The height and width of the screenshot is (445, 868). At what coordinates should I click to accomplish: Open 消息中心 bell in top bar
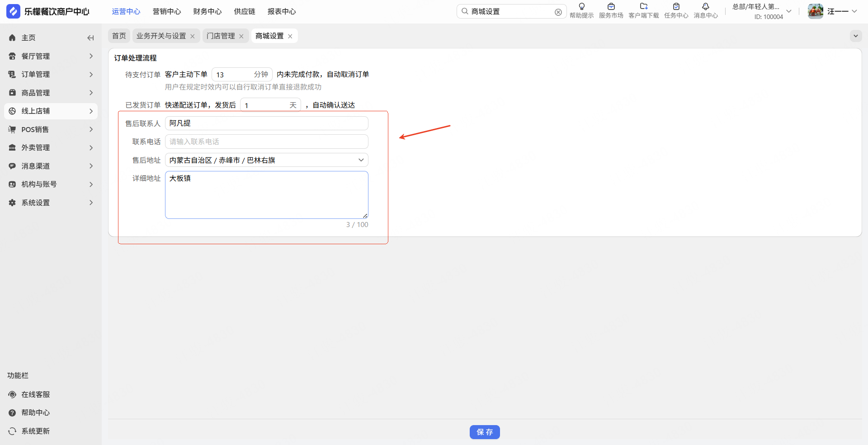[x=706, y=11]
